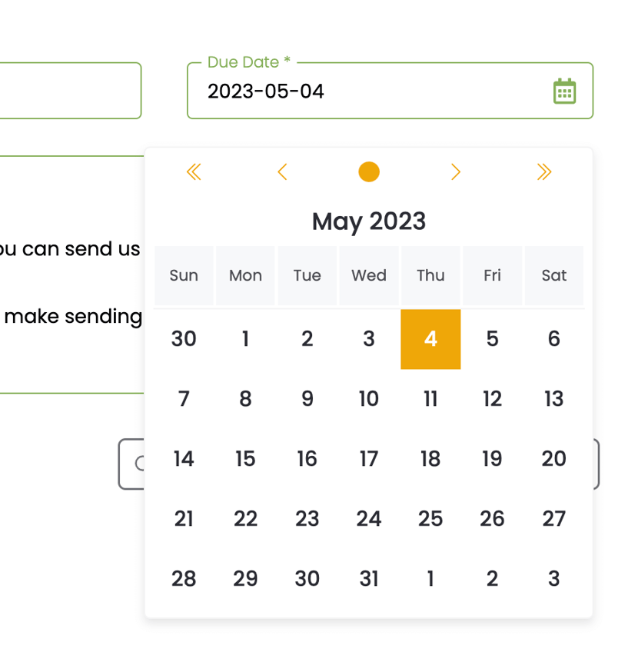
Task: Click the orange circle to return to today
Action: tap(369, 171)
